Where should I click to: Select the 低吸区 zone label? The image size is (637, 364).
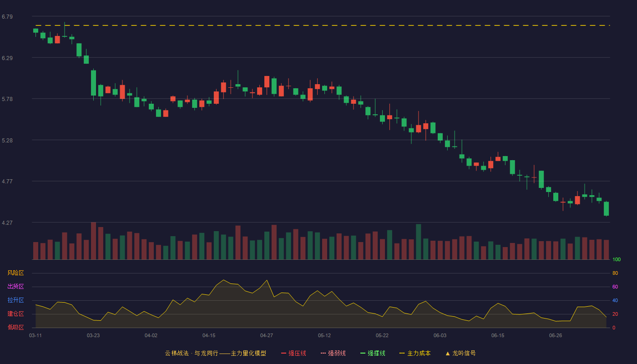click(x=15, y=327)
